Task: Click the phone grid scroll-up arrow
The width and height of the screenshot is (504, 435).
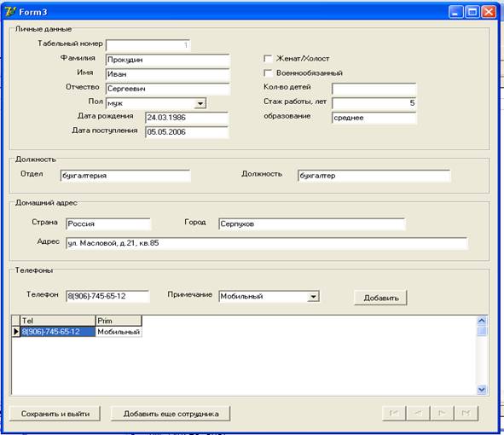Action: click(x=482, y=320)
